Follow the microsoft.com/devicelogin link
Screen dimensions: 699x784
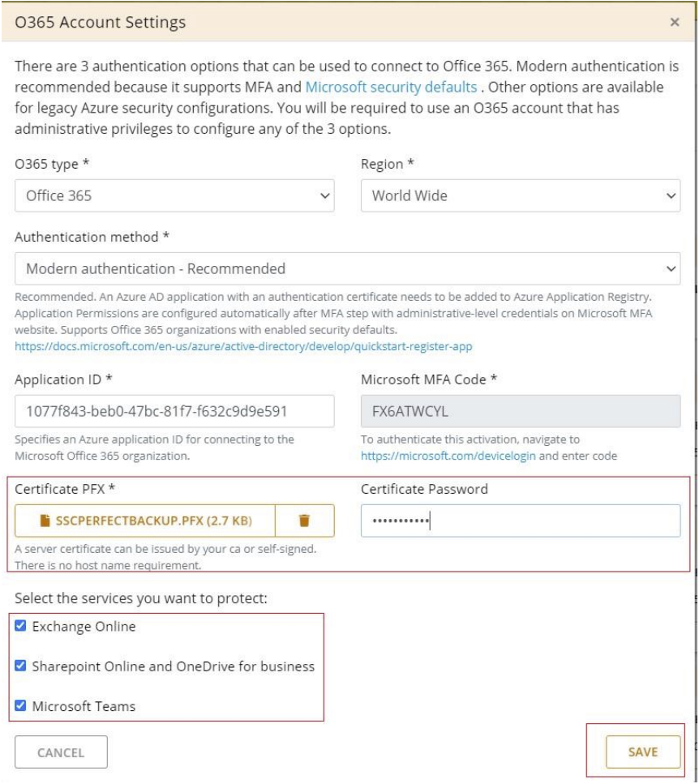tap(448, 456)
